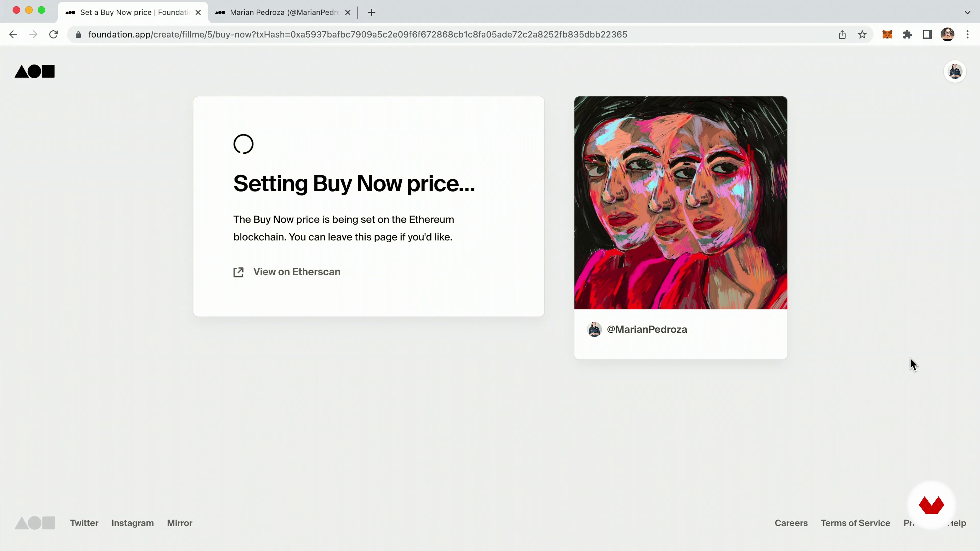Open View on Etherscan link
The image size is (980, 551).
click(297, 272)
